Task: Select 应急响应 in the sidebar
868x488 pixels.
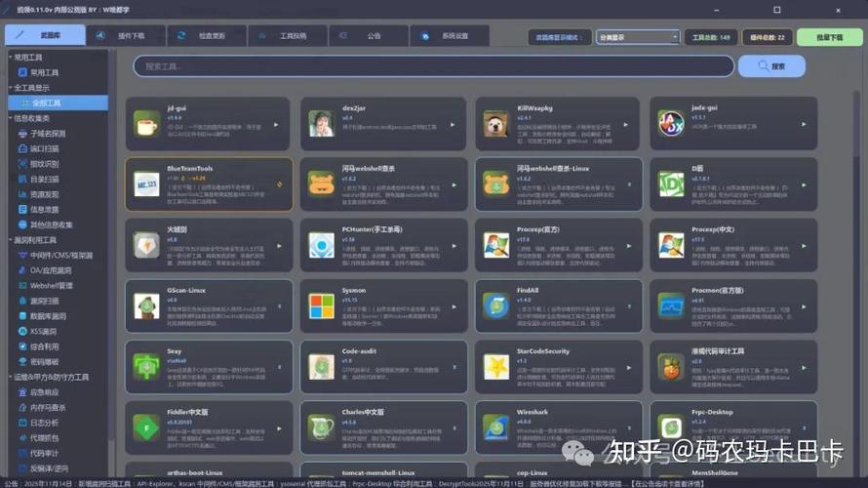Action: (59, 391)
